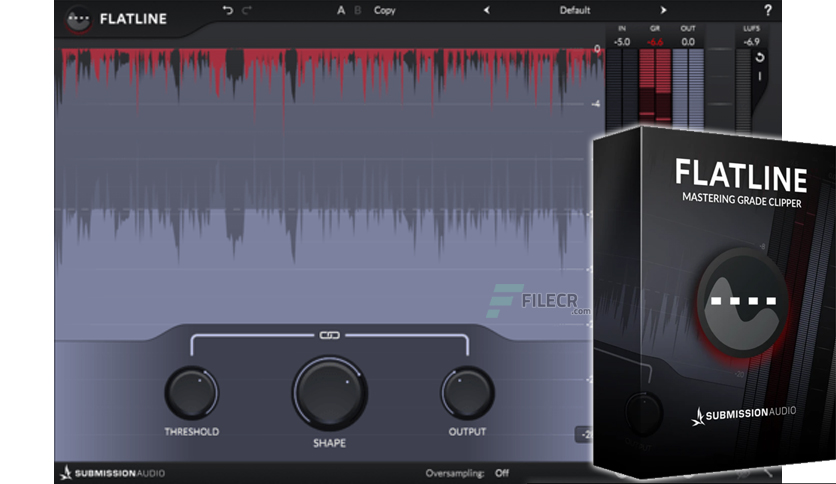Screen dimensions: 836x484
Task: Click the Shape knob
Action: click(329, 393)
